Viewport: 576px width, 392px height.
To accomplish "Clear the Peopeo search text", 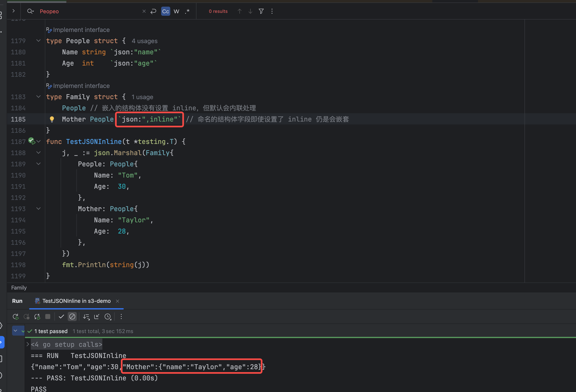I will (x=144, y=11).
